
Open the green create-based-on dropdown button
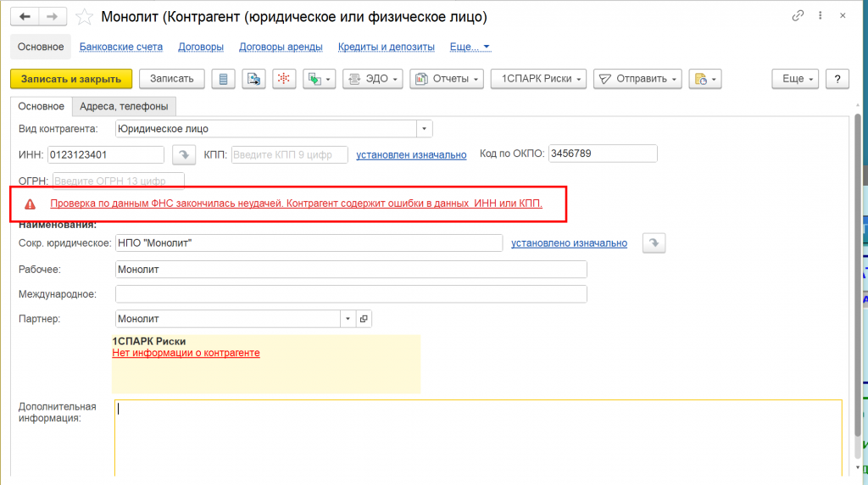pyautogui.click(x=320, y=79)
